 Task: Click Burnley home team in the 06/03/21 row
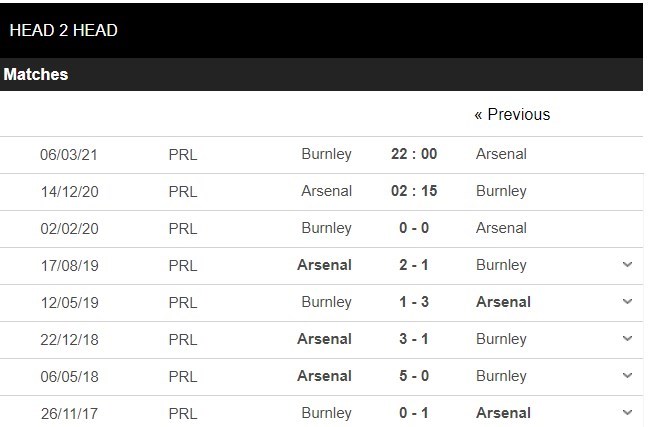click(326, 154)
